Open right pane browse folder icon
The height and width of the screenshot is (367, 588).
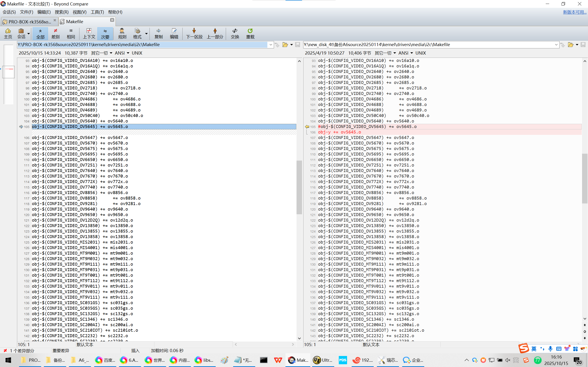point(570,45)
